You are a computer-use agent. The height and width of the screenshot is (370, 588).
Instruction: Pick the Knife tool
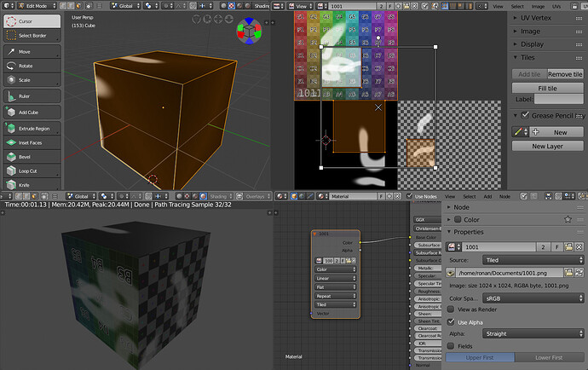(x=32, y=185)
